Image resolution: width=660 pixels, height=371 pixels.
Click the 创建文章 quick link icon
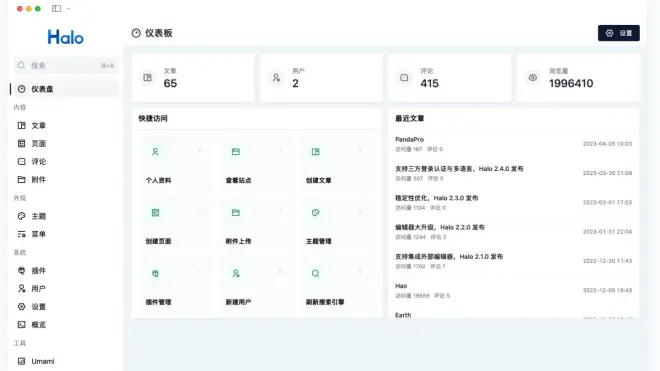pyautogui.click(x=316, y=152)
